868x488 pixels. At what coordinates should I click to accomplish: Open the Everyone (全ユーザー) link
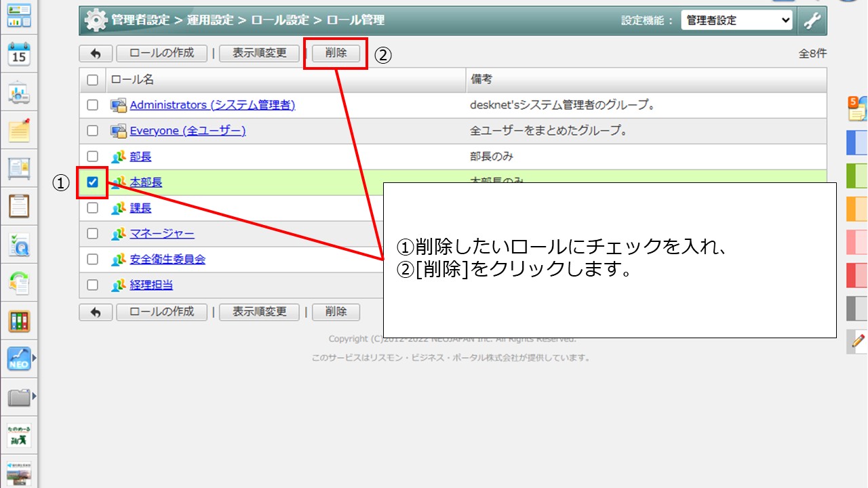188,131
